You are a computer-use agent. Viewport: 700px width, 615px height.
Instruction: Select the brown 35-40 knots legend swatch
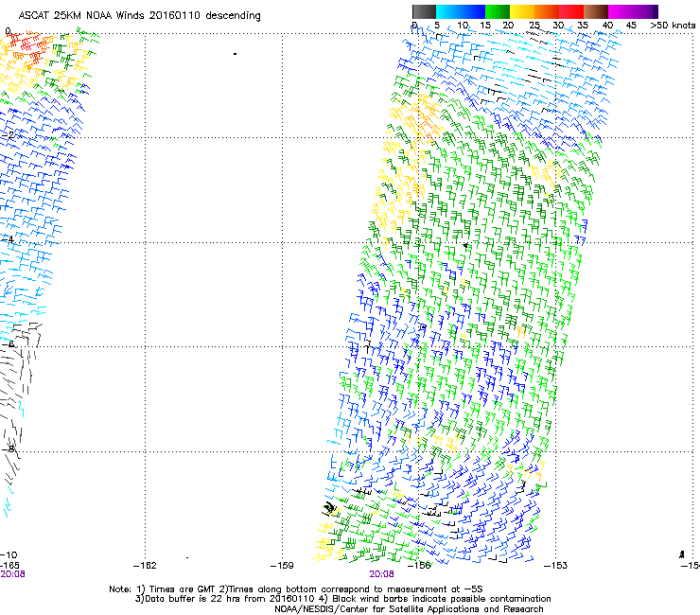click(596, 11)
